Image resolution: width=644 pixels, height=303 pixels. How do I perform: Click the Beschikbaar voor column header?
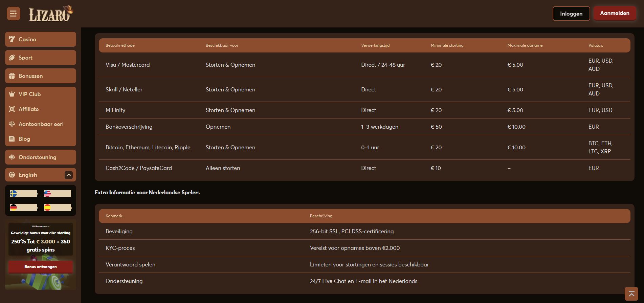(222, 45)
